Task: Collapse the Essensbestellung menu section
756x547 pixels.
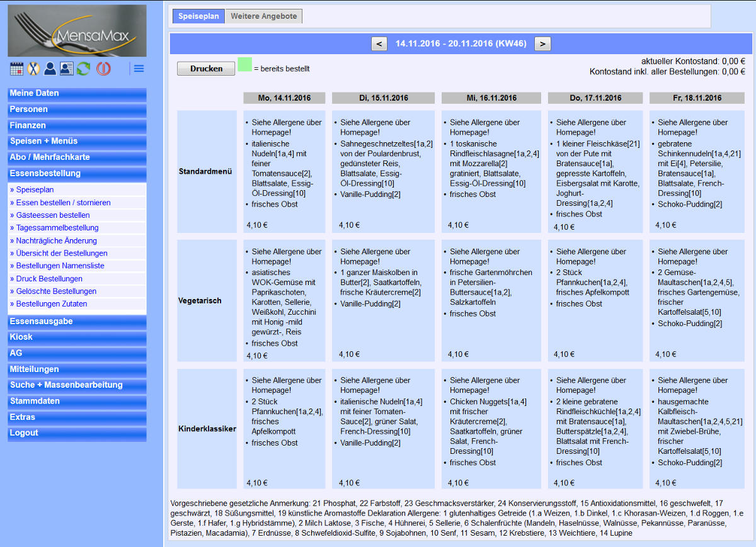Action: [x=77, y=173]
